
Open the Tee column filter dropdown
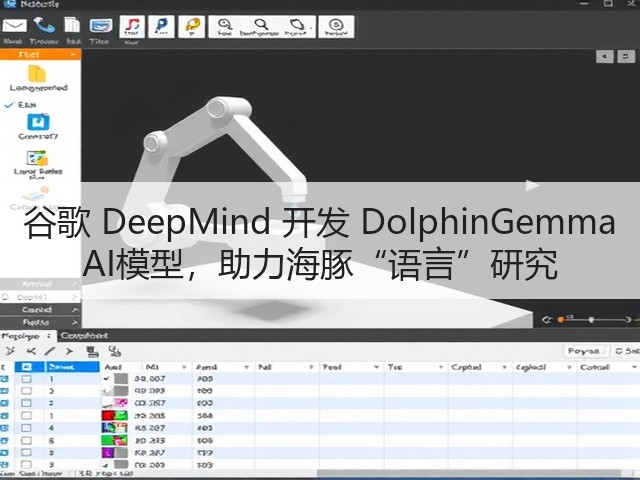(440, 367)
